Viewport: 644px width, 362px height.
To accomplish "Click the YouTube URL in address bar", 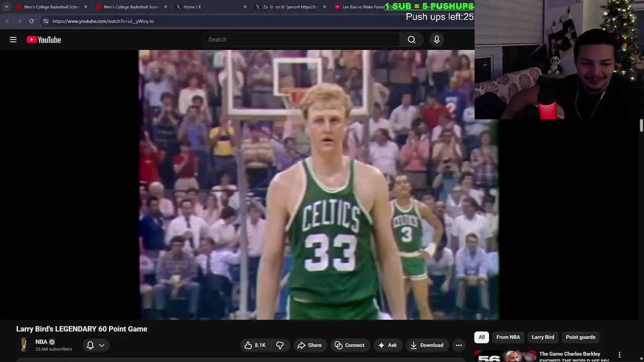I will pos(103,21).
